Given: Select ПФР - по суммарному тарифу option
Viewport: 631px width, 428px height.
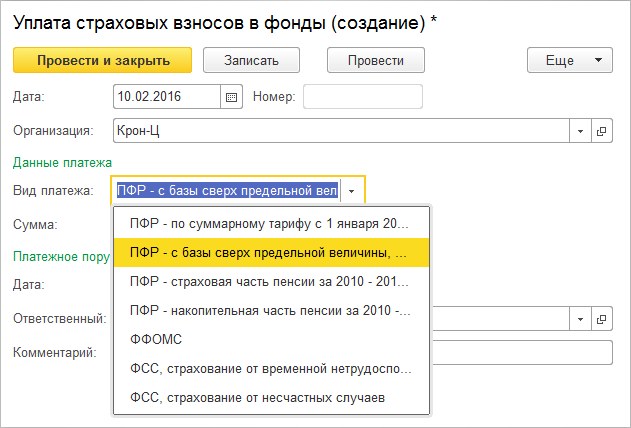Looking at the screenshot, I should click(x=270, y=223).
